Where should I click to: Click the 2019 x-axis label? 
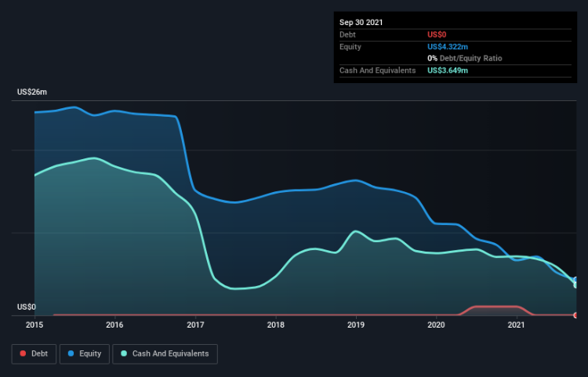click(356, 324)
